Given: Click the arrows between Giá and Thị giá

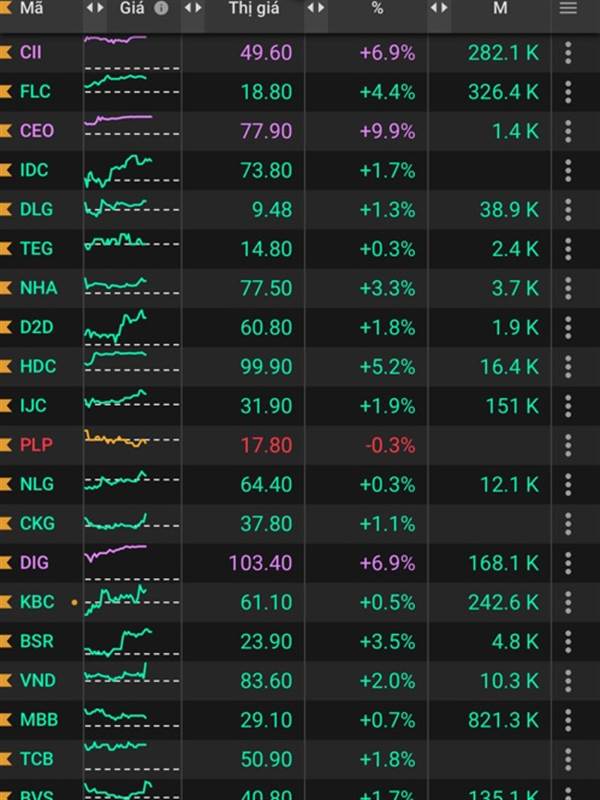Looking at the screenshot, I should (x=193, y=8).
